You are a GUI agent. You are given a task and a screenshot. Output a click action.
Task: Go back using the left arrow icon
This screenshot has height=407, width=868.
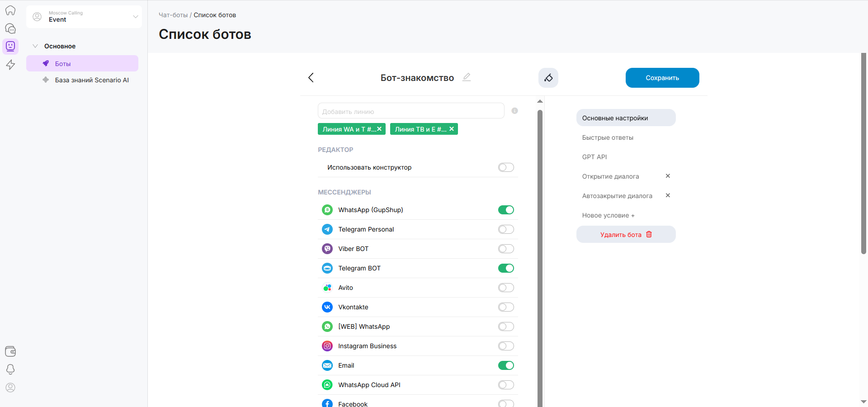[311, 78]
